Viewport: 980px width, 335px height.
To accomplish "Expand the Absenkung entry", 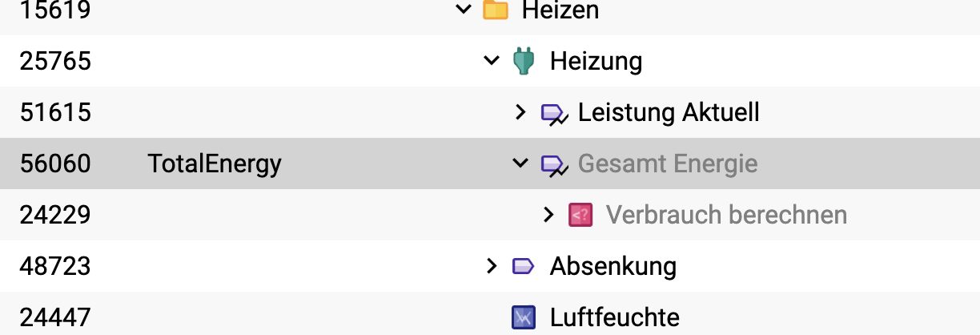I will (492, 266).
